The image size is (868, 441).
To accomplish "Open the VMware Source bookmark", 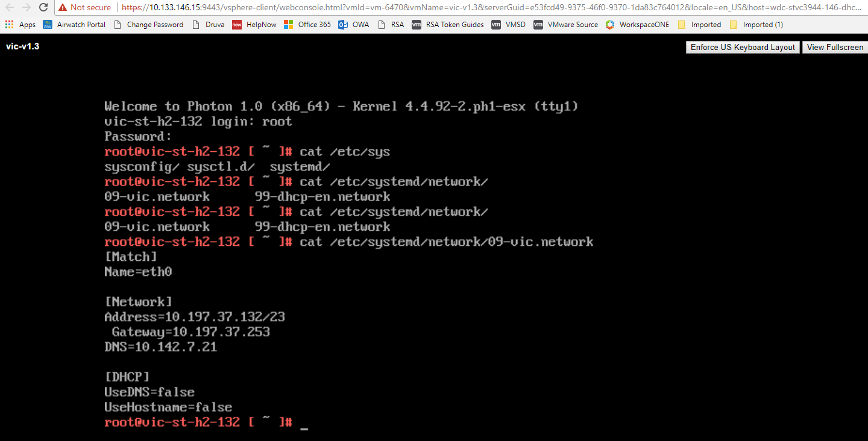I will 565,25.
